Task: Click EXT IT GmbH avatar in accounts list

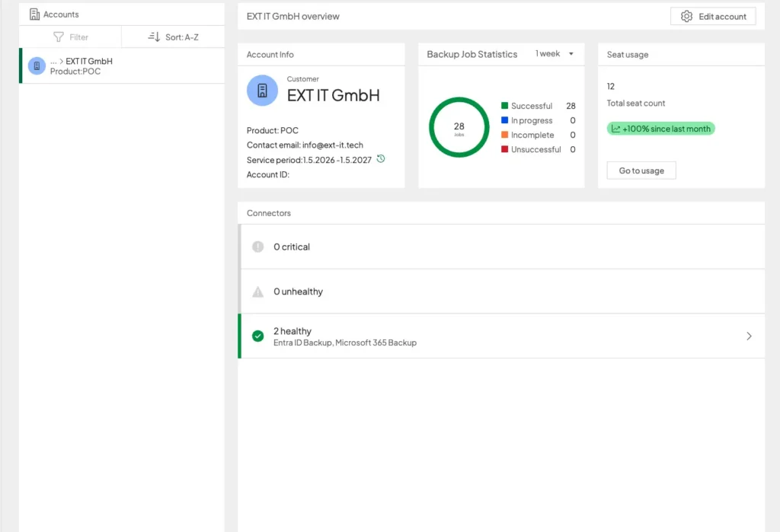Action: point(37,65)
